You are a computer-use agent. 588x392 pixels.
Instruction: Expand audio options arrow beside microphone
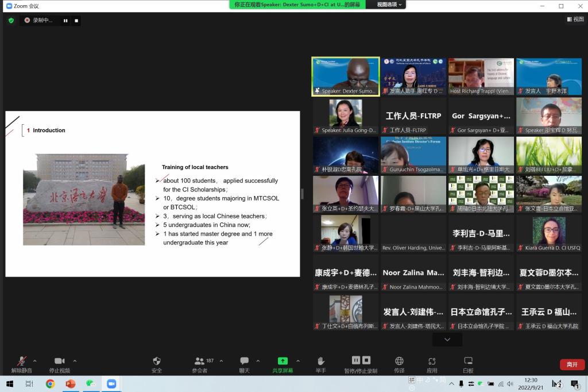click(34, 361)
